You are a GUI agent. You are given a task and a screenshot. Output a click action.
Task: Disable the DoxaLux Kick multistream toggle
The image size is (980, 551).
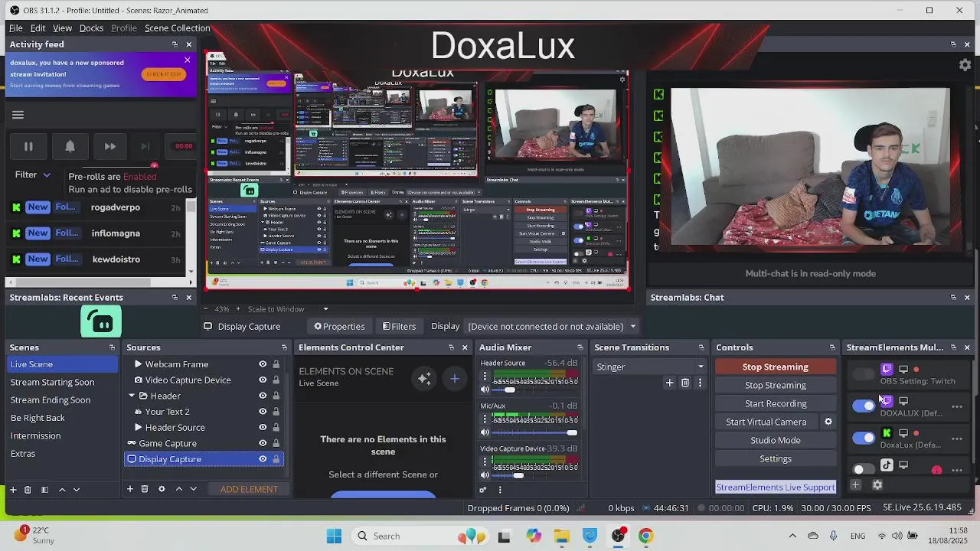point(864,438)
